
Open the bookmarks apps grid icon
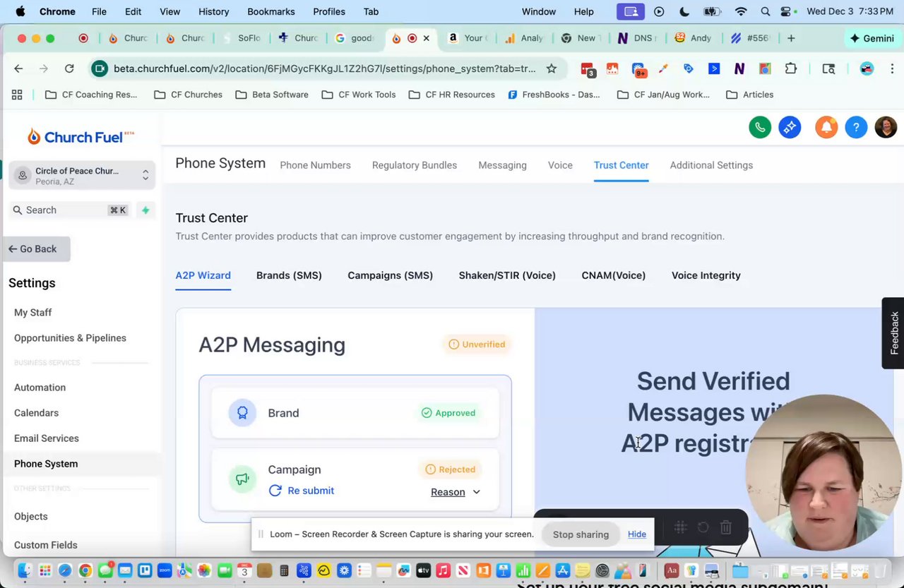(17, 95)
